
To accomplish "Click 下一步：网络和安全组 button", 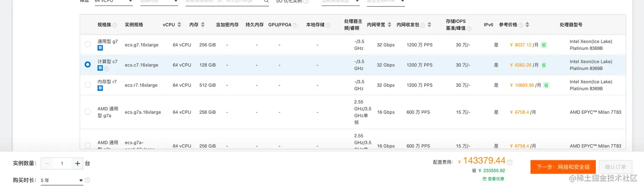I will 563,167.
